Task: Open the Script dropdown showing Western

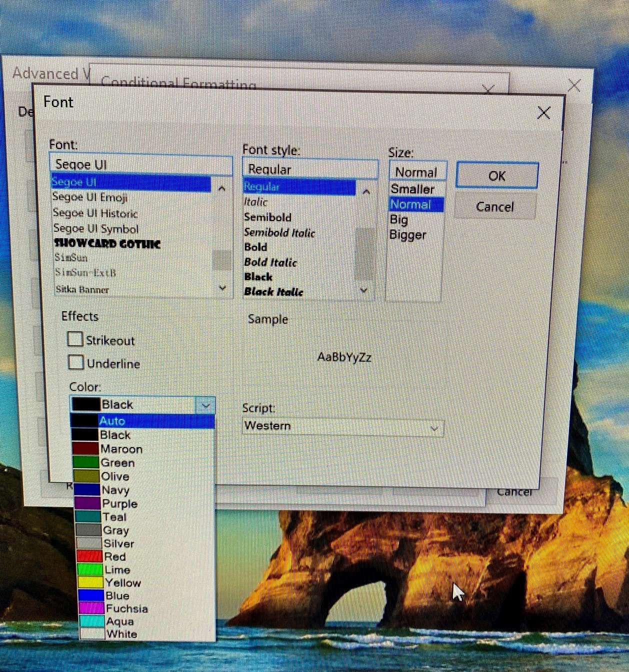Action: [343, 426]
